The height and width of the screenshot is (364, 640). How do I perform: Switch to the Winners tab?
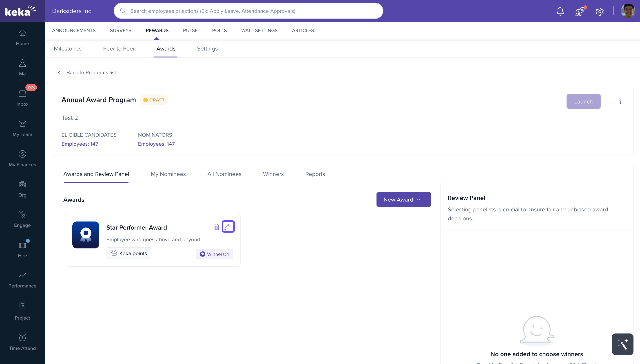pos(273,174)
